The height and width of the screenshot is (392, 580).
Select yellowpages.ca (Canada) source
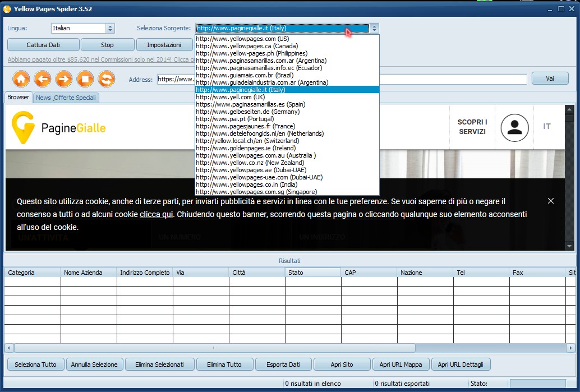coord(287,46)
